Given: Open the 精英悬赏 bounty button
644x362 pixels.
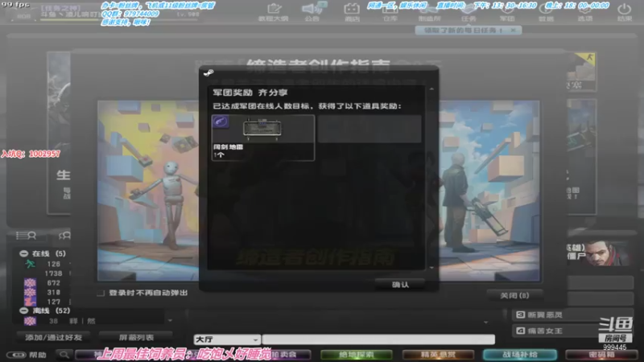Looking at the screenshot, I should [438, 355].
